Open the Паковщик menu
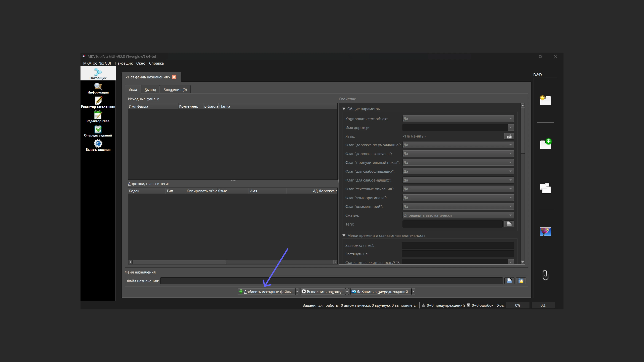 pos(123,63)
